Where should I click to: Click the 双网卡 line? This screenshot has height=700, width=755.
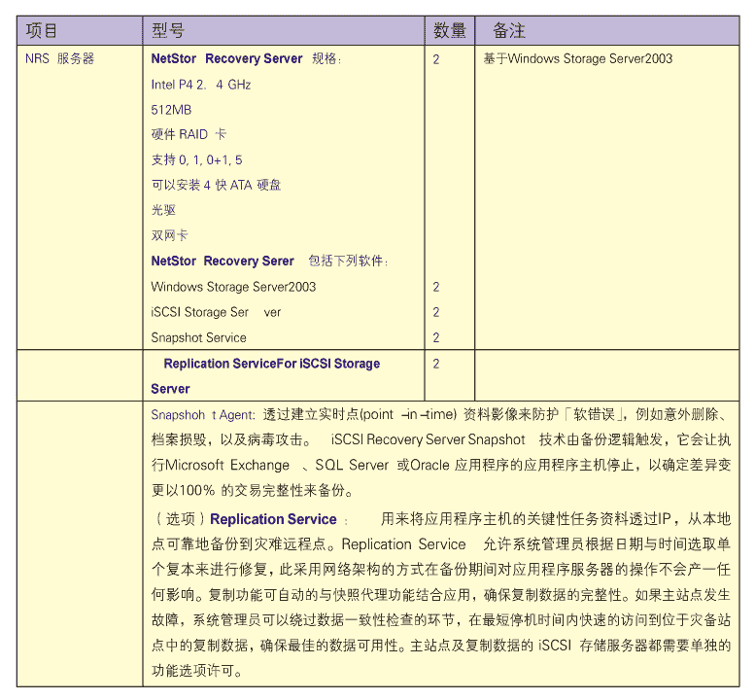[x=169, y=235]
